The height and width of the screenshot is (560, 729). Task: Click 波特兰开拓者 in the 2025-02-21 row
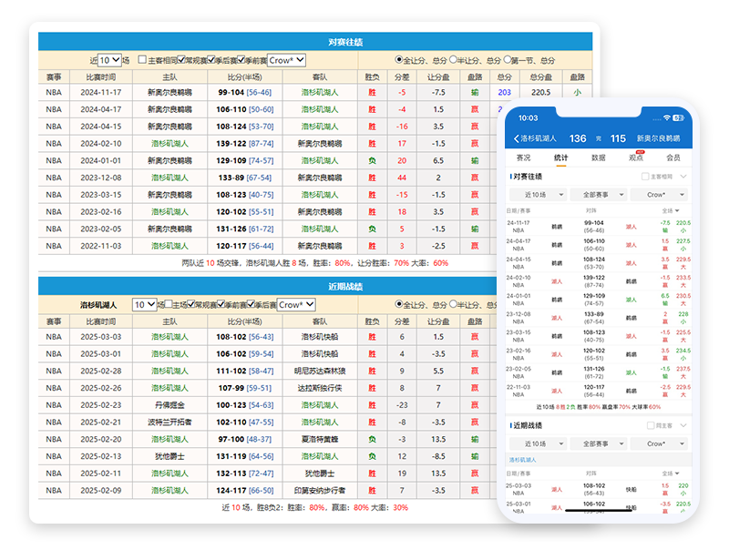[169, 422]
